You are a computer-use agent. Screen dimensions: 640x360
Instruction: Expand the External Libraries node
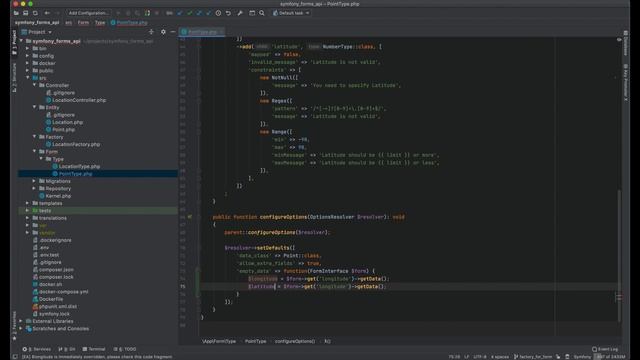[x=21, y=321]
